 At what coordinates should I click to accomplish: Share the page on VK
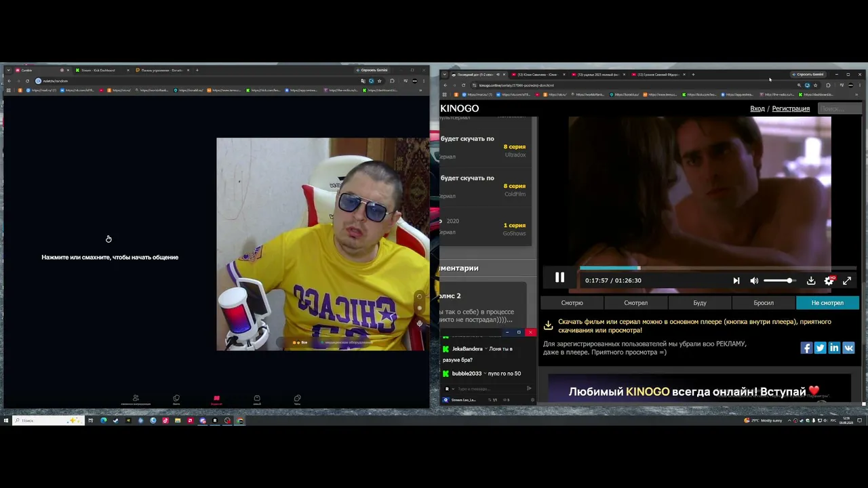click(x=848, y=348)
